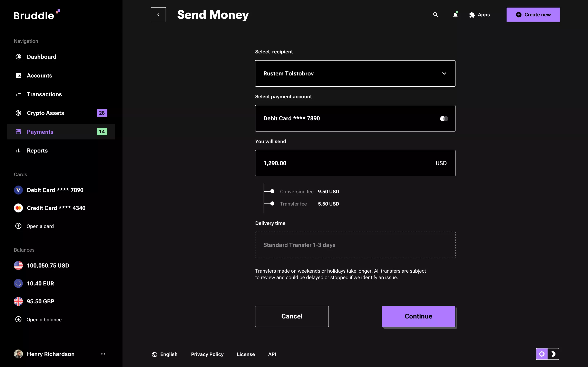588x367 pixels.
Task: Open the Privacy Policy page
Action: click(x=207, y=354)
